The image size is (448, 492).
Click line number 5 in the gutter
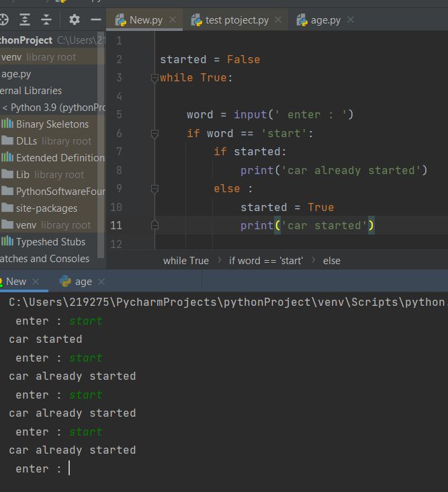pyautogui.click(x=119, y=114)
